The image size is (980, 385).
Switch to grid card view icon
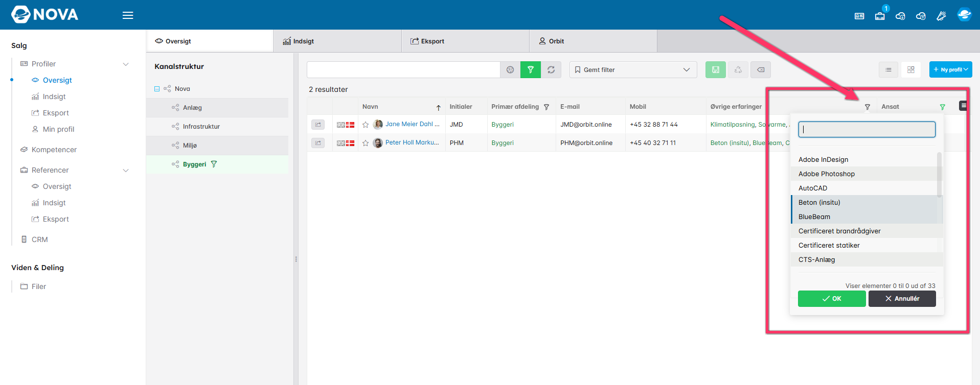[911, 69]
